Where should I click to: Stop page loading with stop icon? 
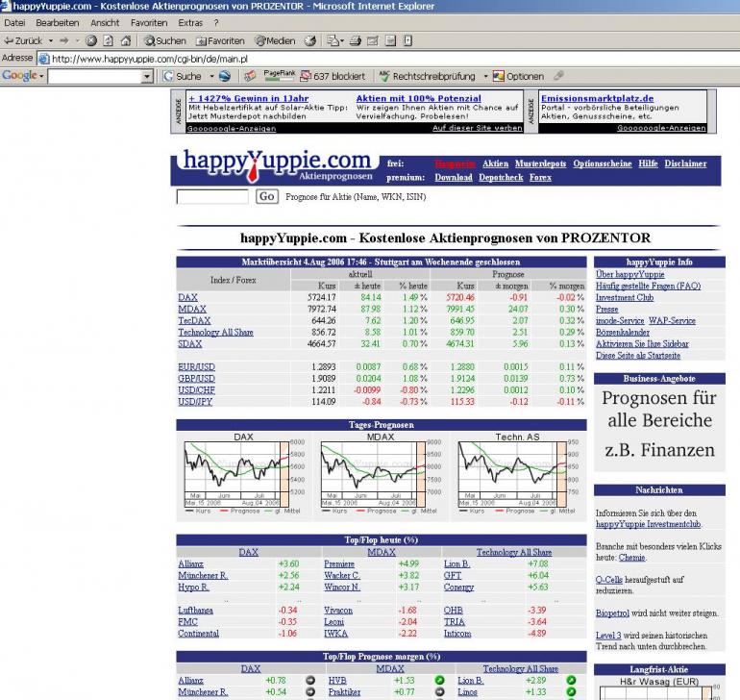tap(91, 41)
